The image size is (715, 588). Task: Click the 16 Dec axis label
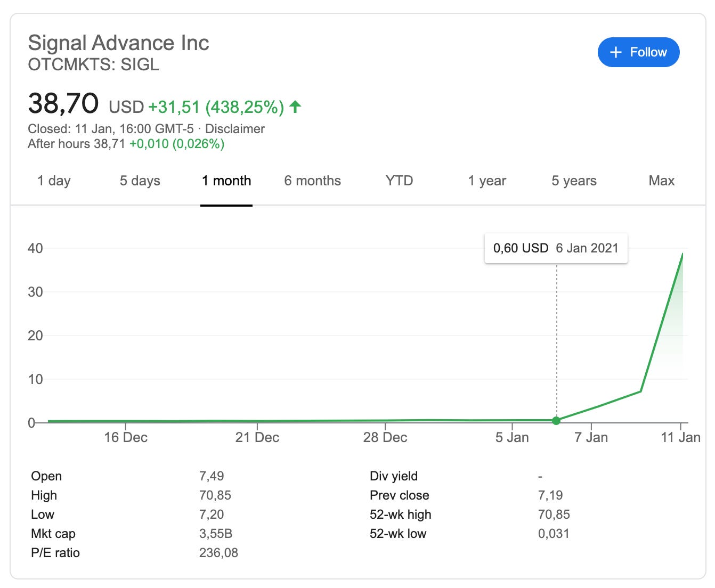[126, 437]
